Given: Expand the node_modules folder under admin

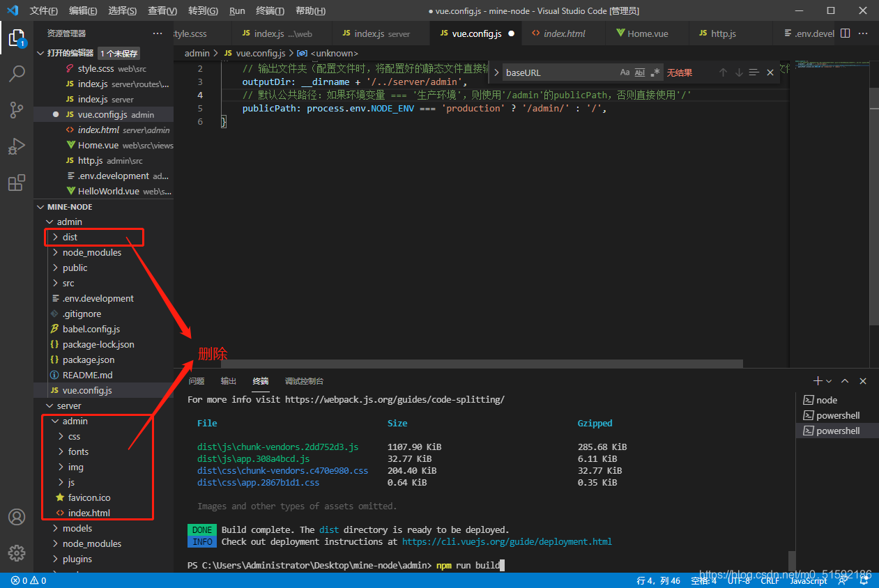Looking at the screenshot, I should pos(91,252).
